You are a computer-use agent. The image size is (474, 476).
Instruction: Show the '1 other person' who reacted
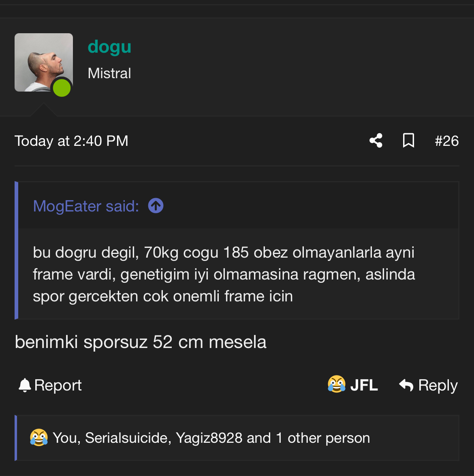coord(323,438)
